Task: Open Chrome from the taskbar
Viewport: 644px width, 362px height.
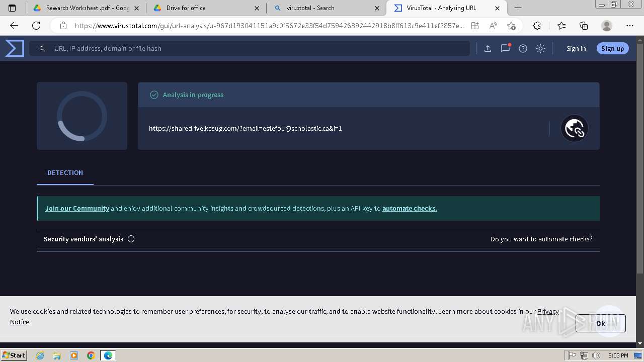Action: 91,355
